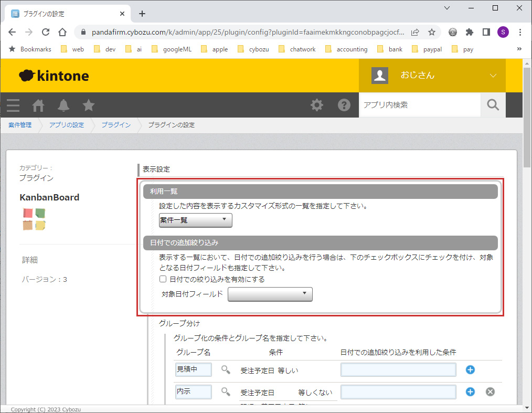The height and width of the screenshot is (413, 532).
Task: Open favorites with the star icon
Action: pos(88,105)
